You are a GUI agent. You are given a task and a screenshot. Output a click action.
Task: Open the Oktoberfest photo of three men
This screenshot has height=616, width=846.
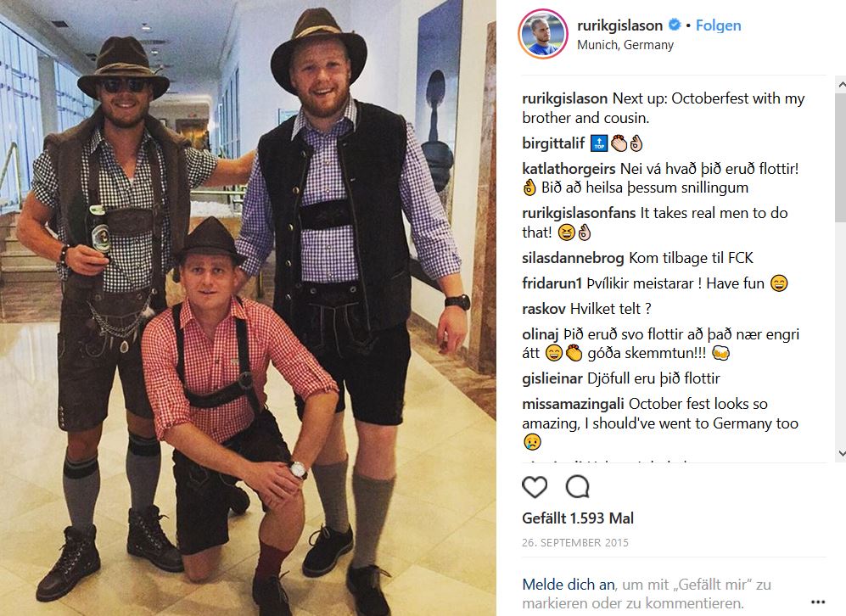pyautogui.click(x=248, y=308)
